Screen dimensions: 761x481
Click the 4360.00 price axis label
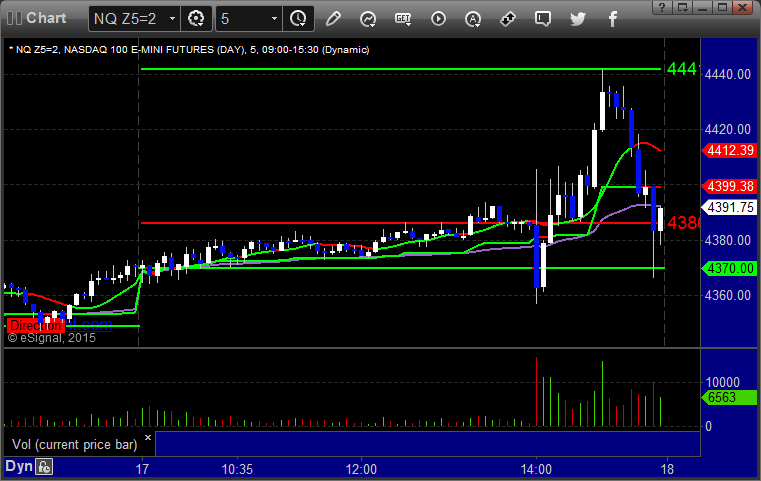point(728,296)
